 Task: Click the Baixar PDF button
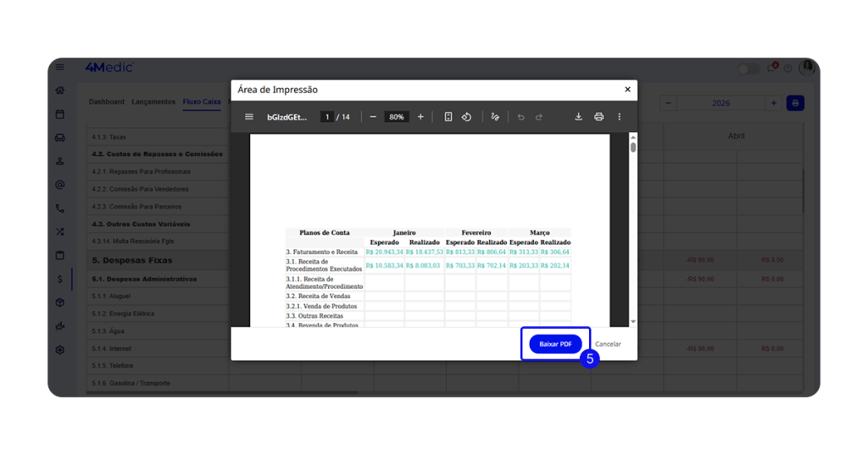[x=555, y=344]
